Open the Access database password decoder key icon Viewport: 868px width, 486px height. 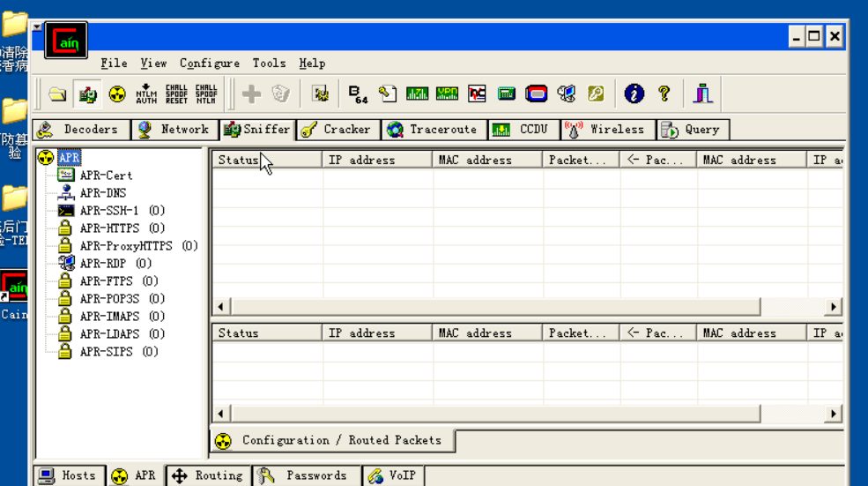[x=388, y=94]
